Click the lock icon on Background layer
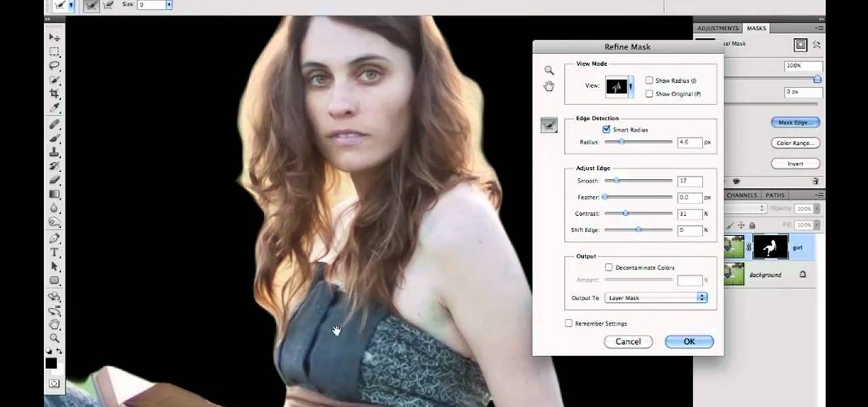 [x=802, y=275]
